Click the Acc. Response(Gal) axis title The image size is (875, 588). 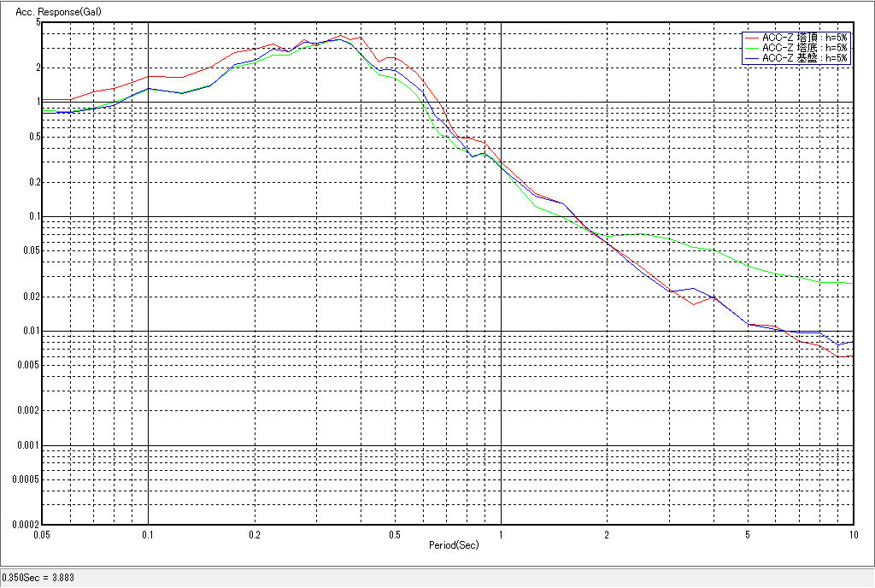(51, 13)
